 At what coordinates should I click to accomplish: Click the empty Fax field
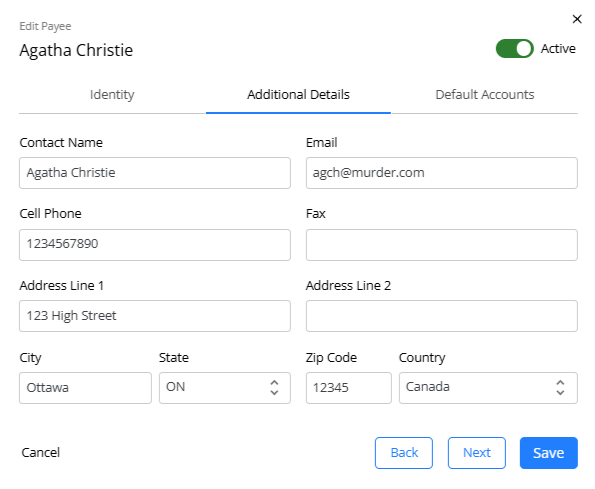tap(442, 245)
